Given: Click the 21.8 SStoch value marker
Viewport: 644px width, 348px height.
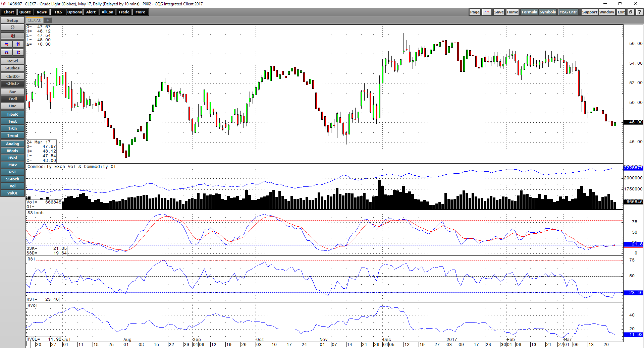Looking at the screenshot, I should [633, 244].
